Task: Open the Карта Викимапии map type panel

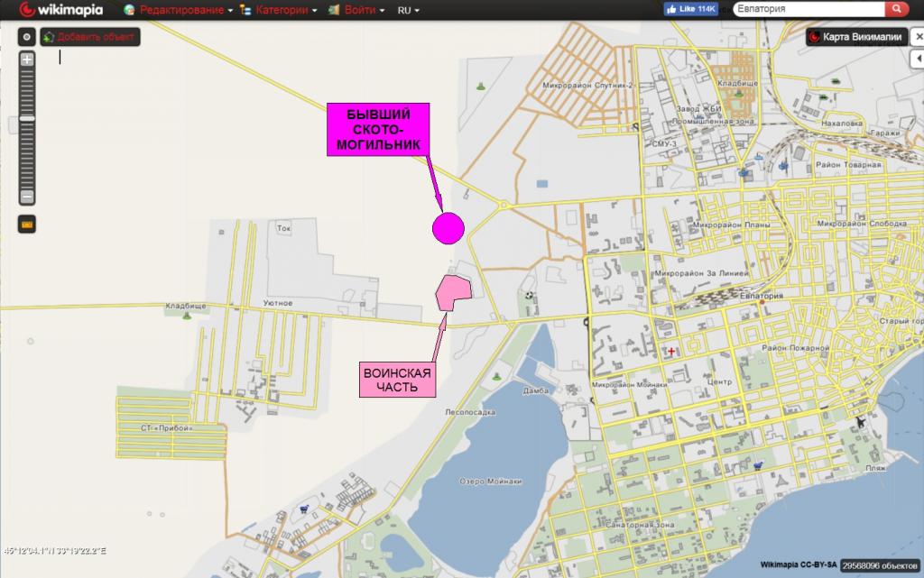Action: pyautogui.click(x=862, y=37)
